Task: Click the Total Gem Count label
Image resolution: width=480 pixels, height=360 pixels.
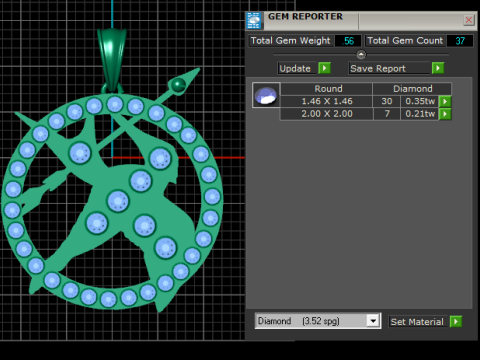Action: [x=405, y=41]
